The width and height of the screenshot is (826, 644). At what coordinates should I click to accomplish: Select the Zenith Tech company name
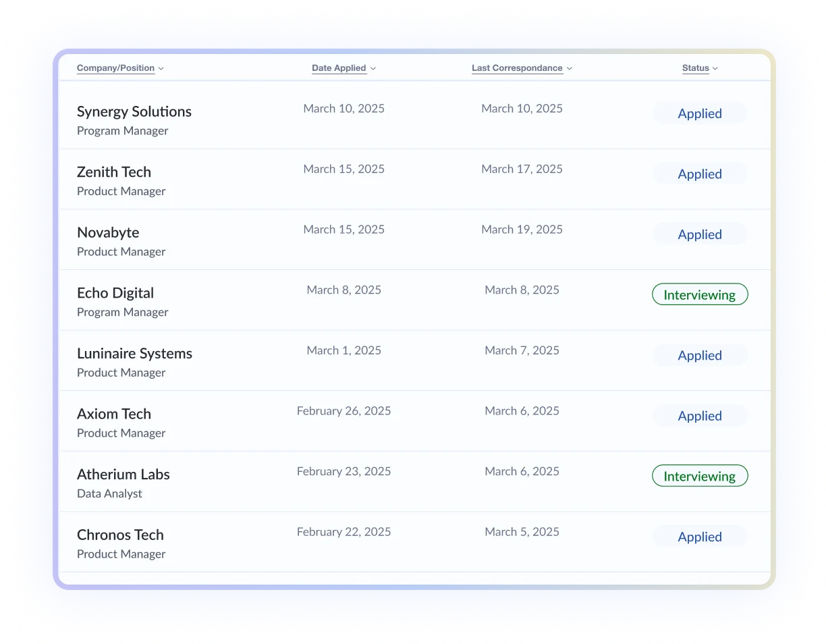point(114,172)
